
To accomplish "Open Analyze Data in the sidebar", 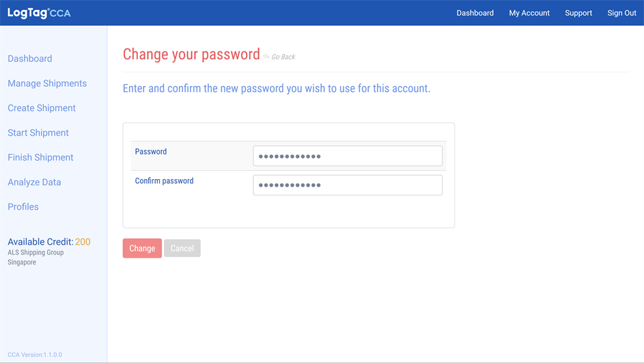I will click(34, 182).
